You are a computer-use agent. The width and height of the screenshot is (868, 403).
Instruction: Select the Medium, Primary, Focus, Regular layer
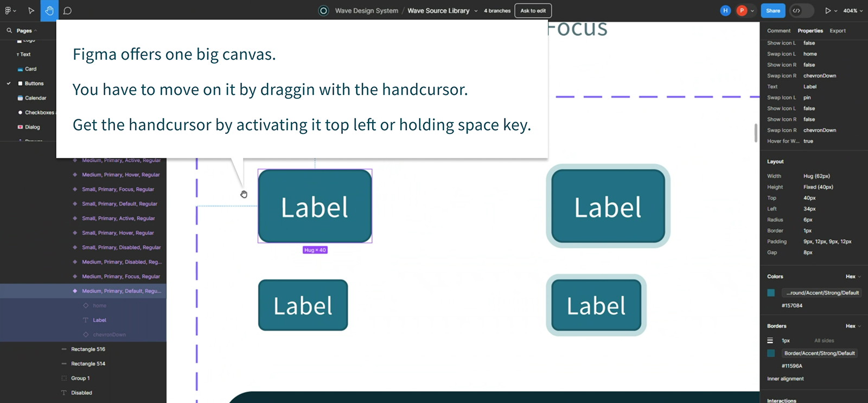pos(121,277)
